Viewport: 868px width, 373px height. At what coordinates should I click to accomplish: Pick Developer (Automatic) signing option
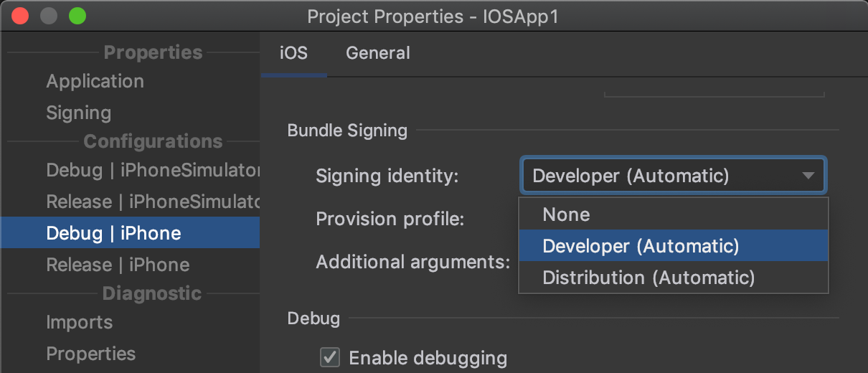[641, 246]
